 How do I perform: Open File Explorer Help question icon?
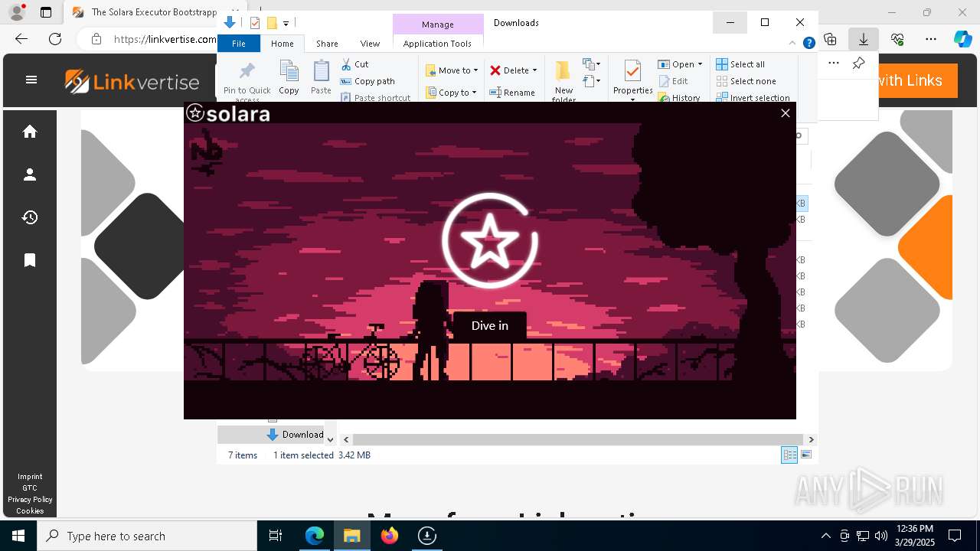click(808, 44)
